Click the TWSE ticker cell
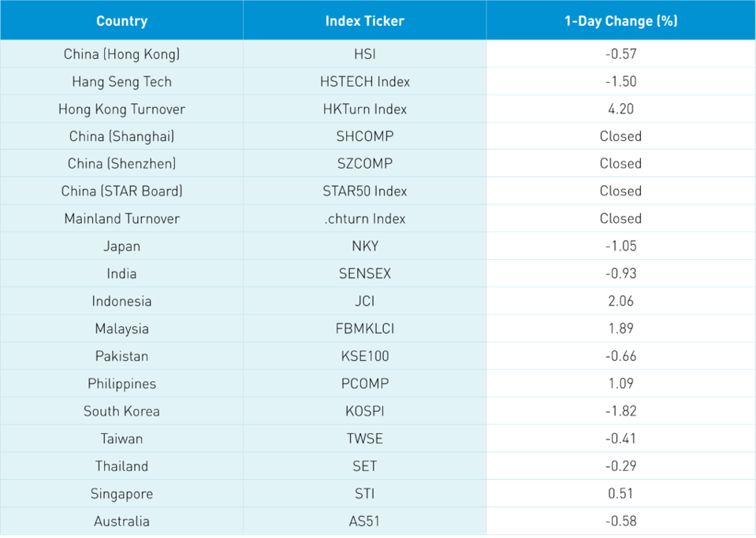Viewport: 756px width, 538px height. [x=364, y=439]
